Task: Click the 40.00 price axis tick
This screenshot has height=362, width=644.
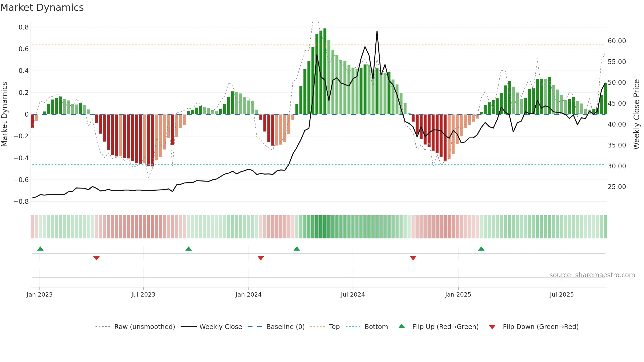Action: pyautogui.click(x=617, y=124)
